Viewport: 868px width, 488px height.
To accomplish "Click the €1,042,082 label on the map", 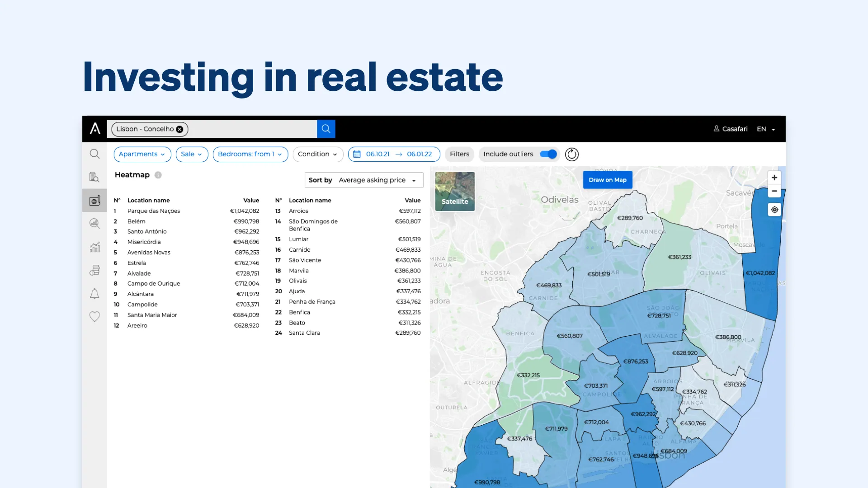I will click(760, 273).
